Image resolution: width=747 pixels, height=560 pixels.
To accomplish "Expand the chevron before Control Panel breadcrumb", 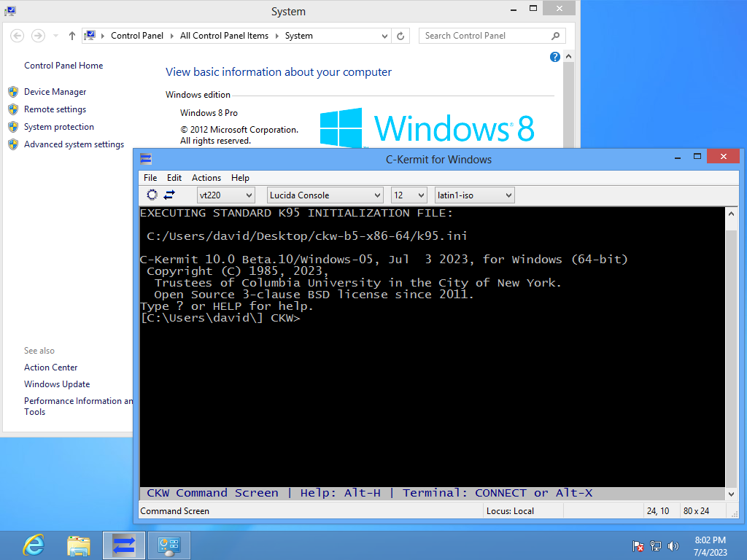I will [x=102, y=36].
